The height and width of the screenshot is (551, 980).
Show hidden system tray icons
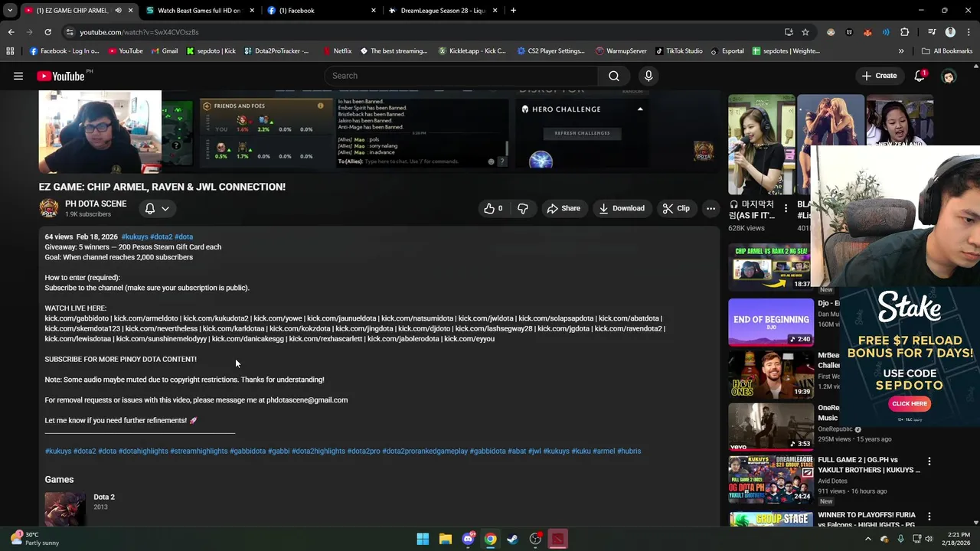click(x=867, y=539)
